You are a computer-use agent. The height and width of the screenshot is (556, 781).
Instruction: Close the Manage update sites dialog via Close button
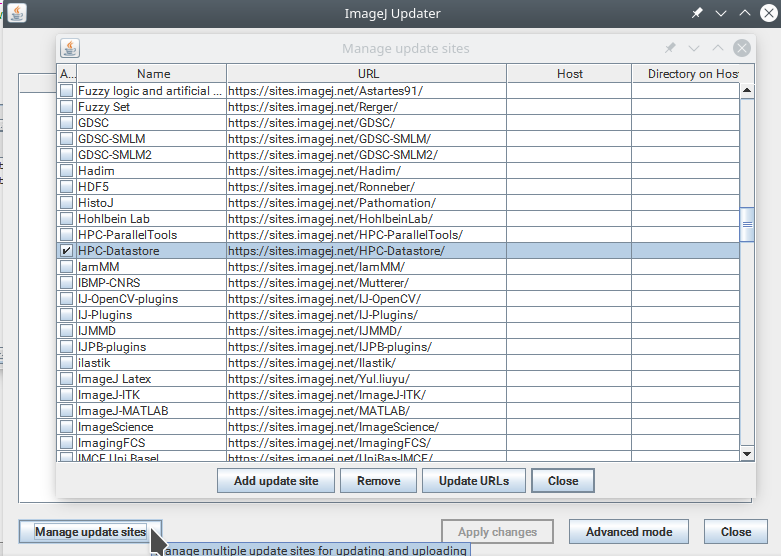click(x=563, y=481)
